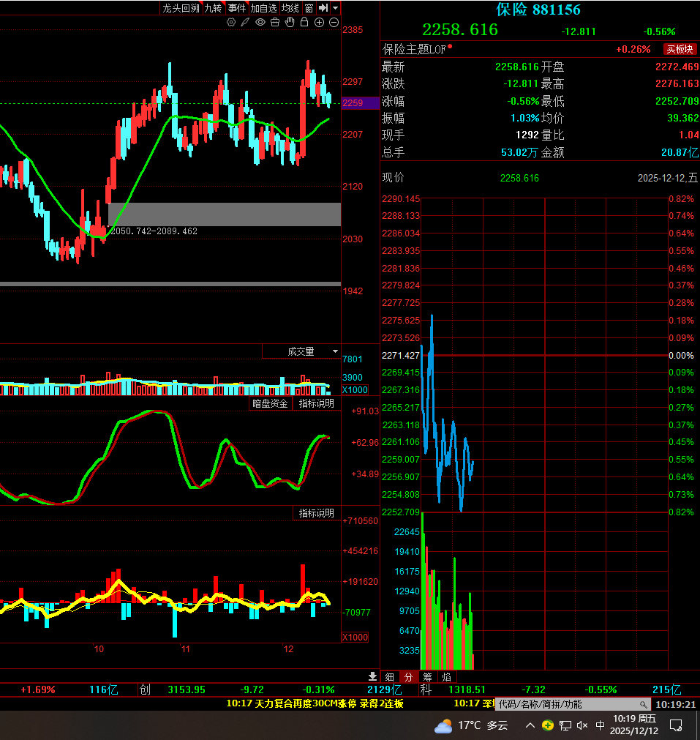
Task: Click the 窗 window button
Action: [309, 8]
